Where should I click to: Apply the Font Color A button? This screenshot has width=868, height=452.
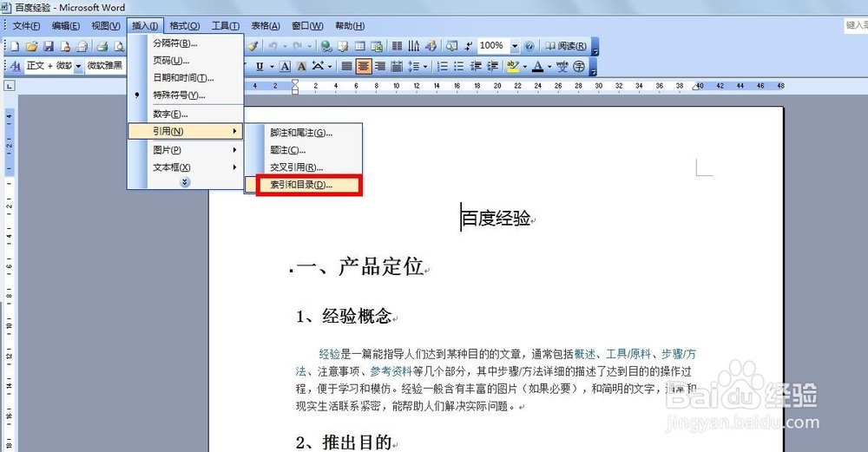(x=537, y=67)
